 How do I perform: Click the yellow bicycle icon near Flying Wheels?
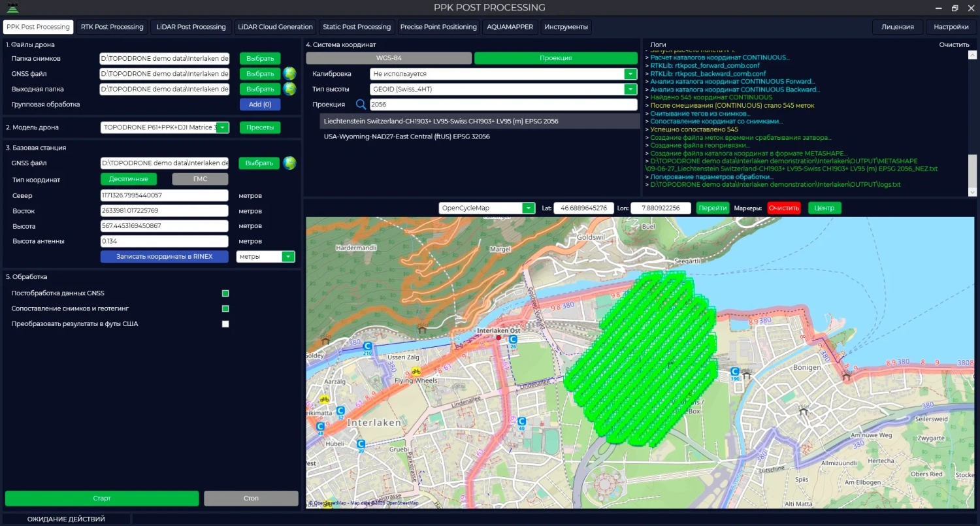[x=416, y=371]
